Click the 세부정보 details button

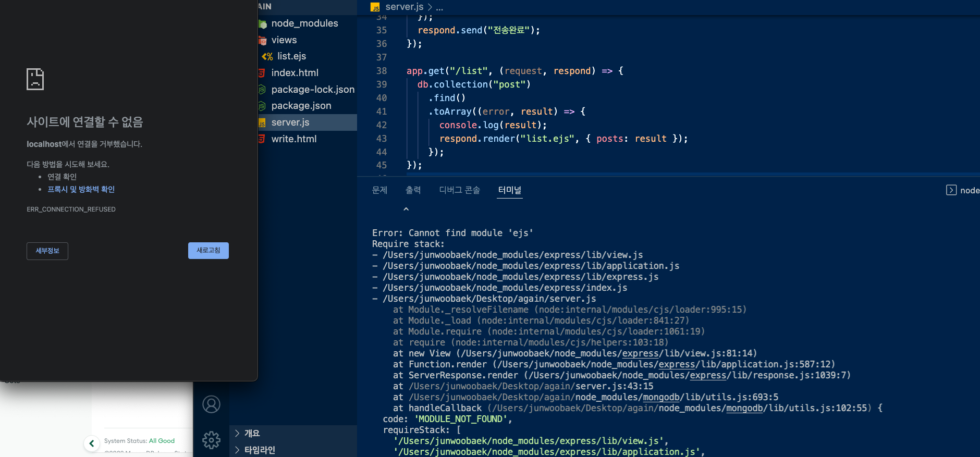(x=47, y=251)
